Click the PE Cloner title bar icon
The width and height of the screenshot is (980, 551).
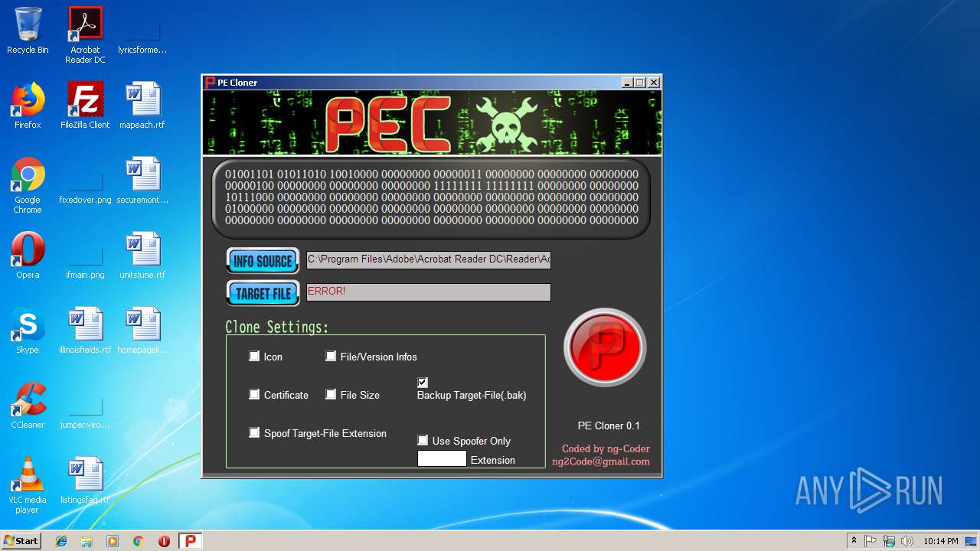pyautogui.click(x=210, y=82)
